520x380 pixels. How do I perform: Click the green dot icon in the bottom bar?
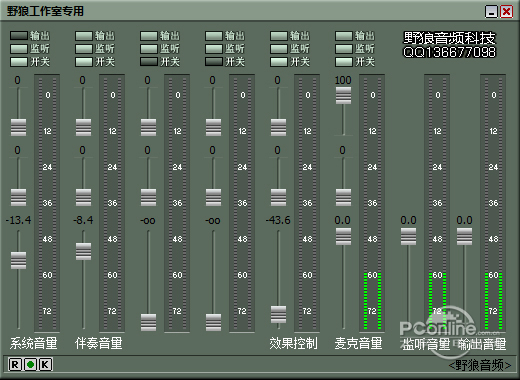30,364
